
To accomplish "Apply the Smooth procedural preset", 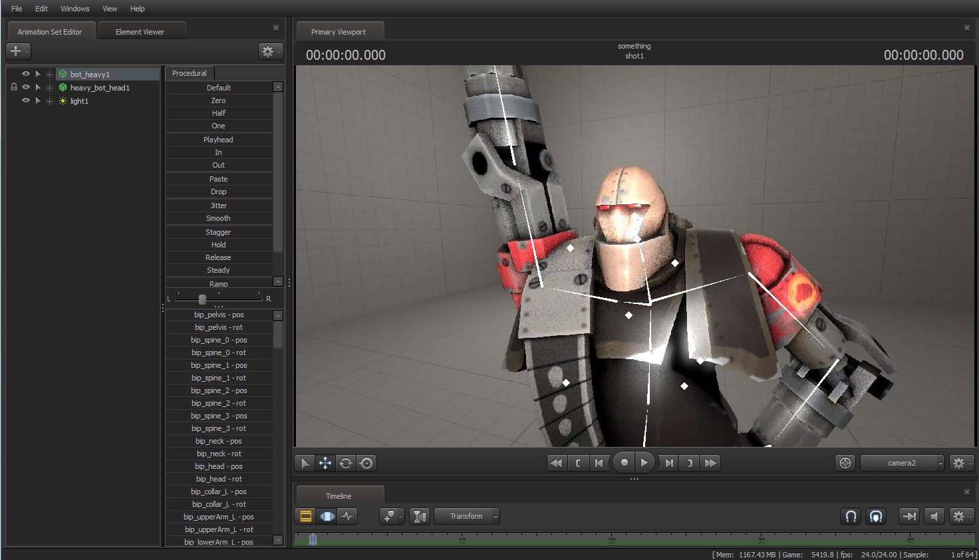I will pos(218,218).
